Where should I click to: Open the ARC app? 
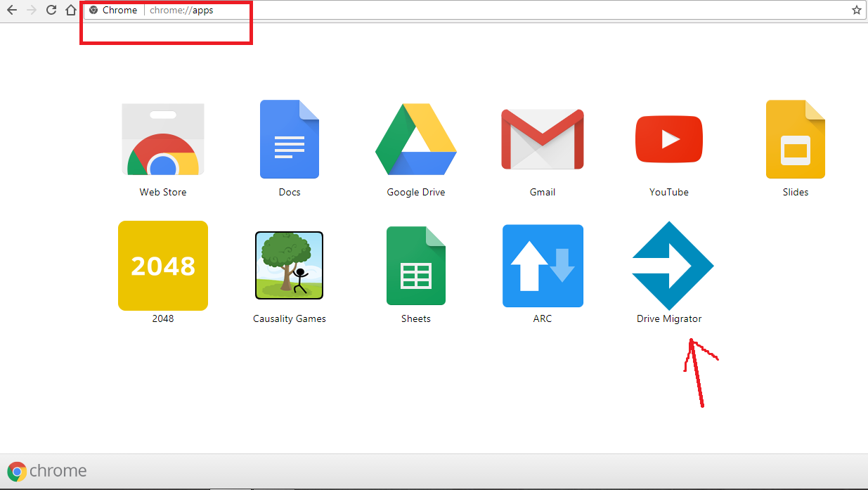tap(542, 265)
